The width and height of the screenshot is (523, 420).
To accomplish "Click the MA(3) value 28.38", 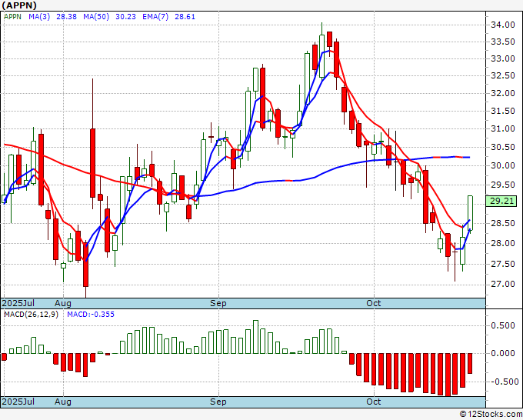I will tap(66, 17).
